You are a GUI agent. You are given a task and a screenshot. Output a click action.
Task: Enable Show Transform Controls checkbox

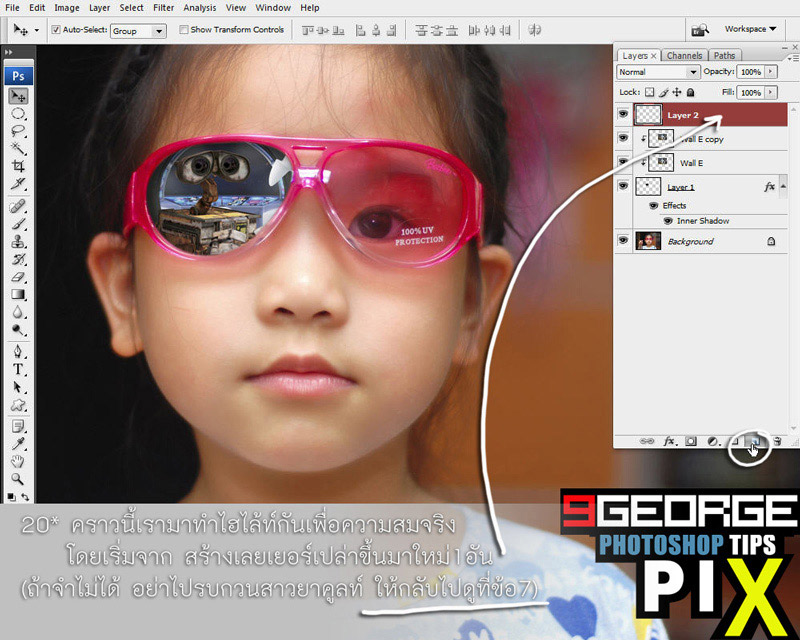pos(184,30)
